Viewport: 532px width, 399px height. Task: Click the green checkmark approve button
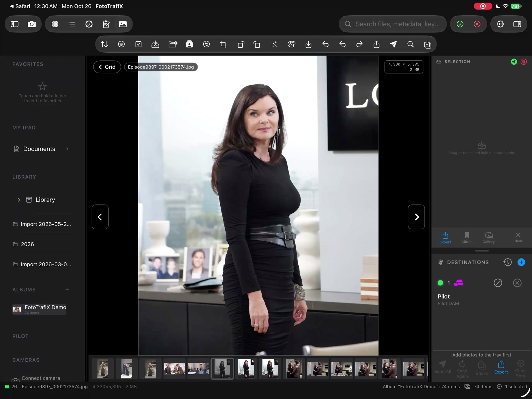(460, 24)
